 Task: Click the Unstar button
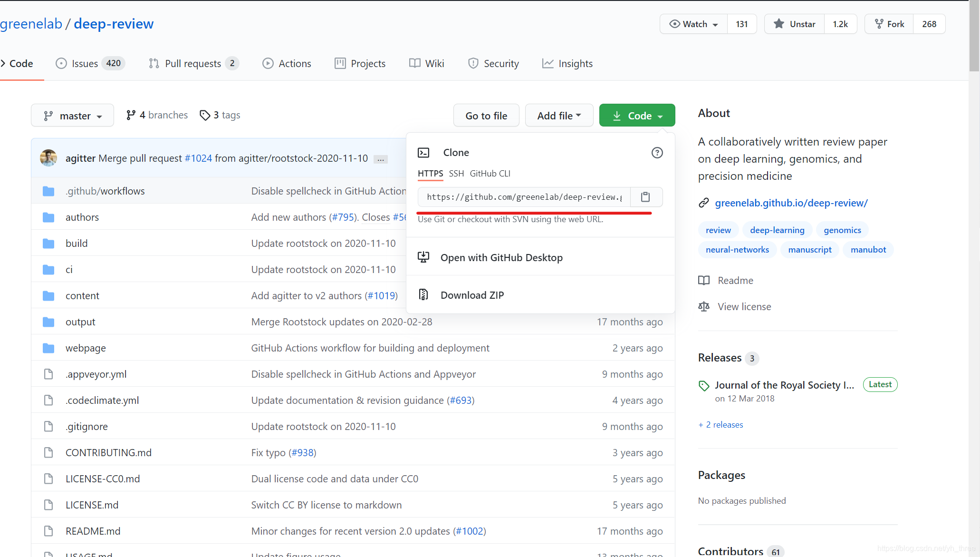pos(794,24)
